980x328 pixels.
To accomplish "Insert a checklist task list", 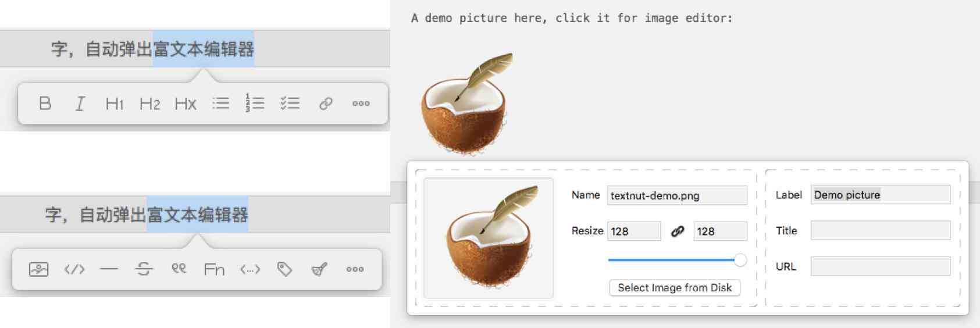I will coord(290,104).
